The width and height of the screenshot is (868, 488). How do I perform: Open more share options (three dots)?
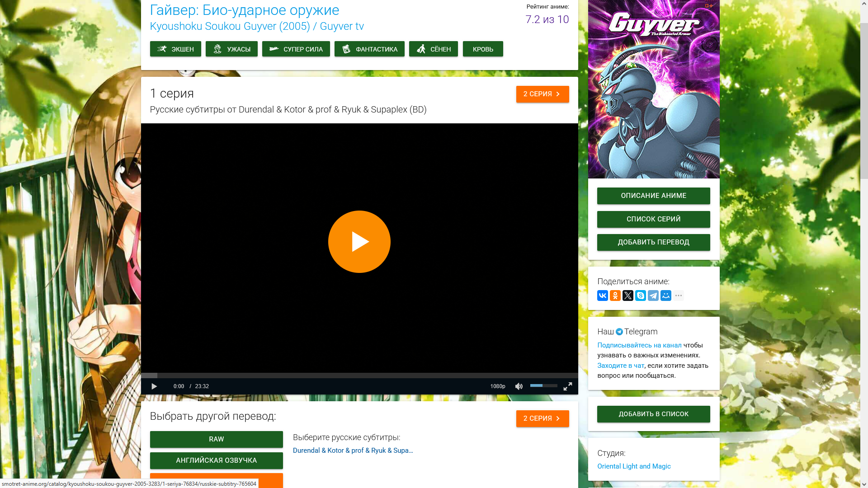[x=679, y=296]
